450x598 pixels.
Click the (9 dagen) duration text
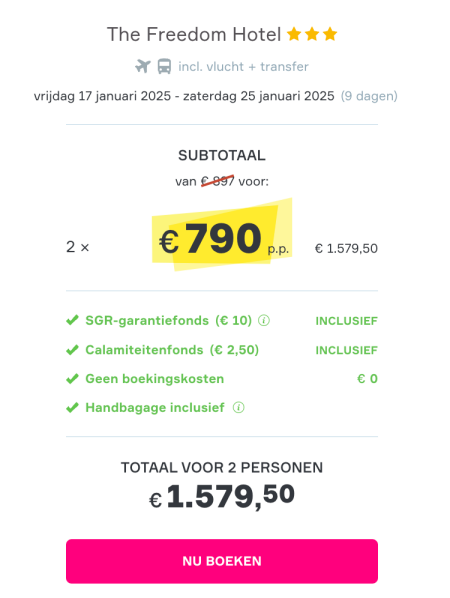tap(369, 96)
